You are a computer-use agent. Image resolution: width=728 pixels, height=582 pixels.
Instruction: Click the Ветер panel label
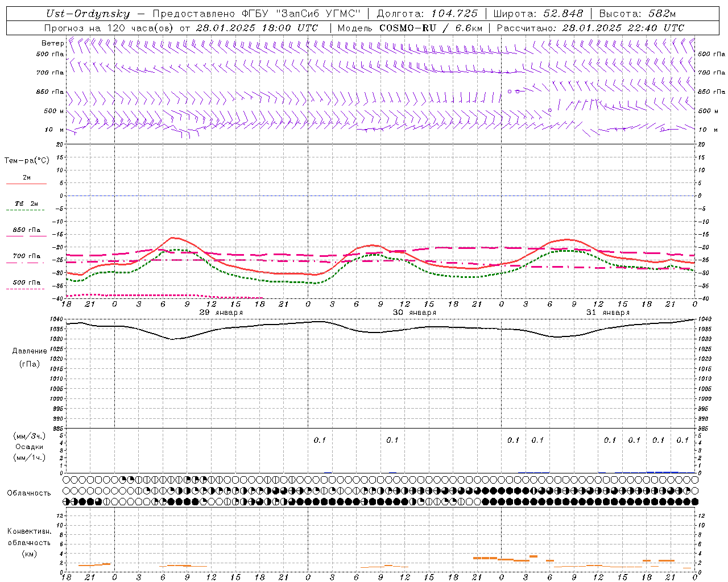(x=52, y=43)
